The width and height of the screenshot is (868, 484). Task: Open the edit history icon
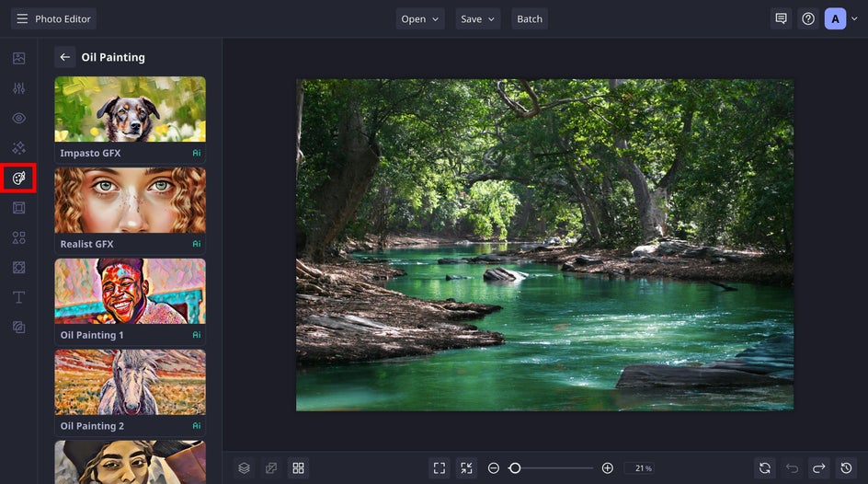click(x=847, y=468)
